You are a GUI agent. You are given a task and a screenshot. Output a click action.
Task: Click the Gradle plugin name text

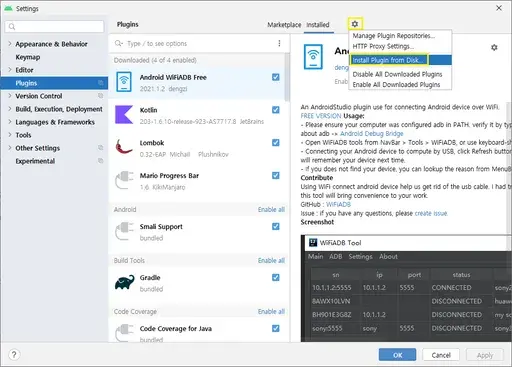click(150, 277)
